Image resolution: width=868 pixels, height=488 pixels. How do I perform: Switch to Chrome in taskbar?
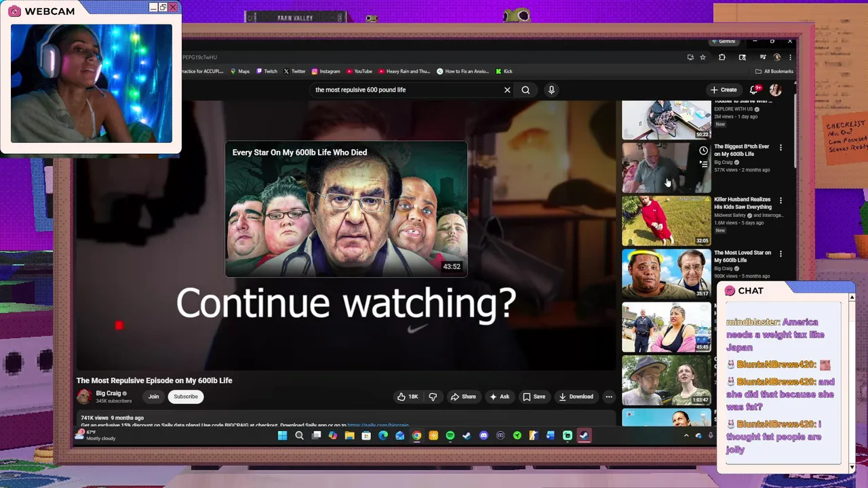416,436
